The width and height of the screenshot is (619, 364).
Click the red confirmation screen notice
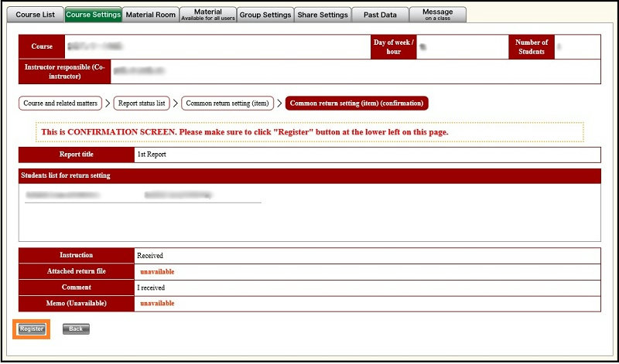point(245,132)
